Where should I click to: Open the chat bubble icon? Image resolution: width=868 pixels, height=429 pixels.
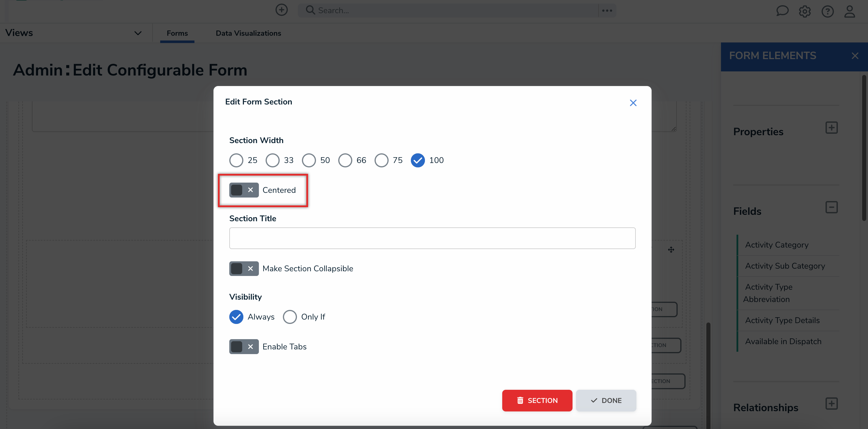click(782, 11)
